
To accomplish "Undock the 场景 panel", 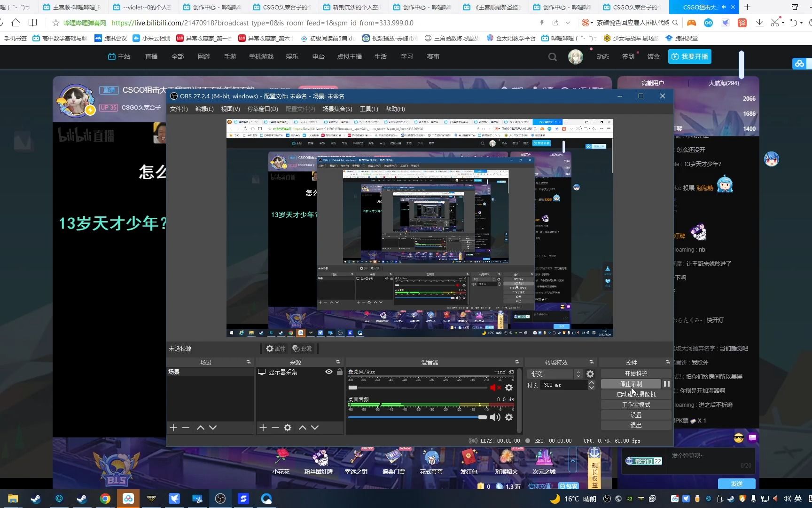I will tap(249, 362).
